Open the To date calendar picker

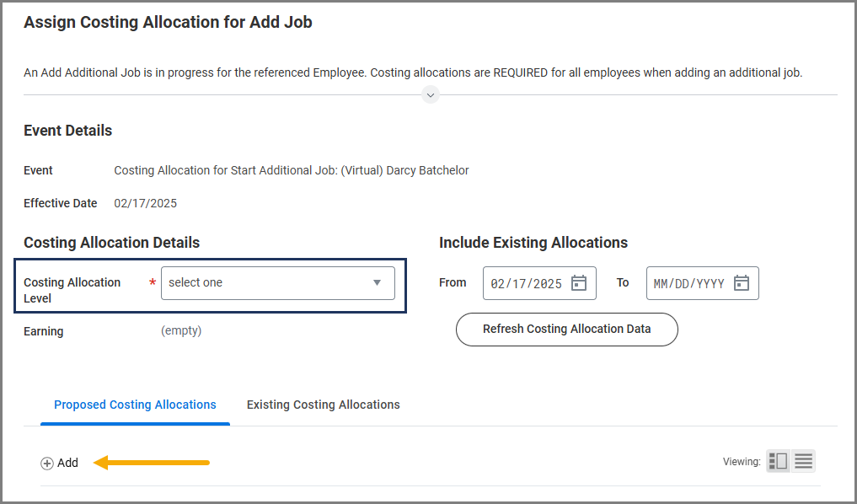[742, 283]
